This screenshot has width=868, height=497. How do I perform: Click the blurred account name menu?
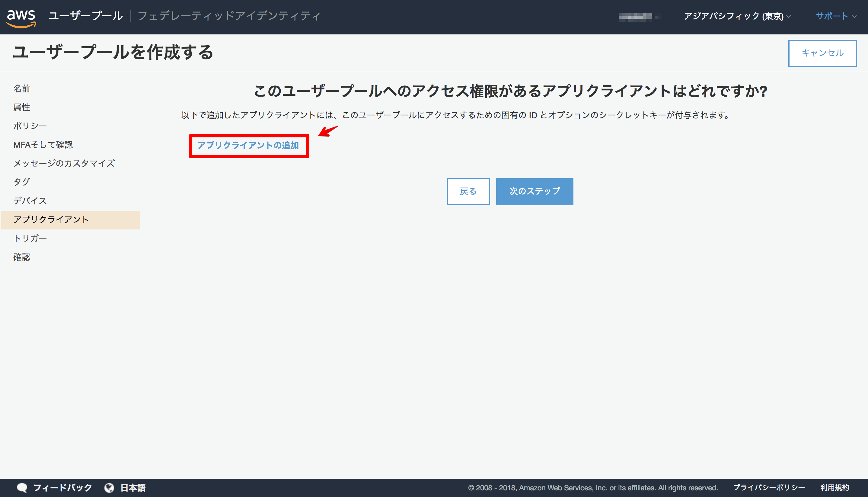pyautogui.click(x=639, y=16)
